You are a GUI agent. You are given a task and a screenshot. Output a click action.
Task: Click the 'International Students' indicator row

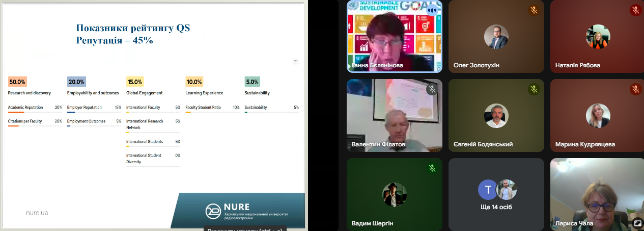[153, 142]
